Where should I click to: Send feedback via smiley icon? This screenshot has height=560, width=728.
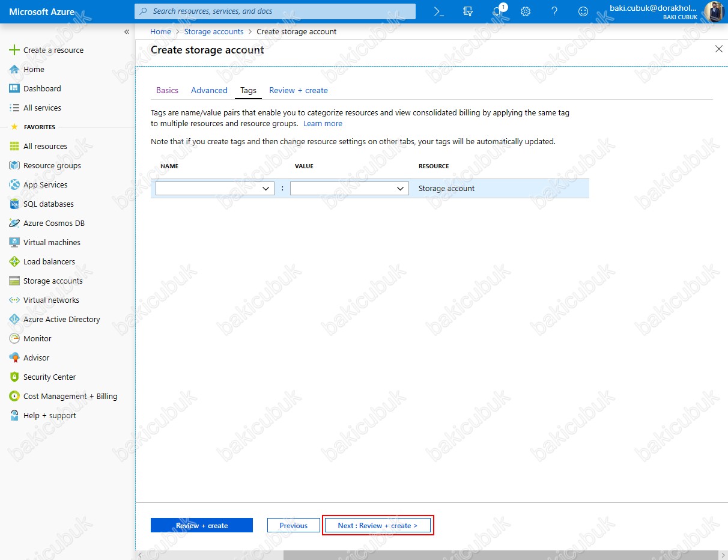click(583, 11)
